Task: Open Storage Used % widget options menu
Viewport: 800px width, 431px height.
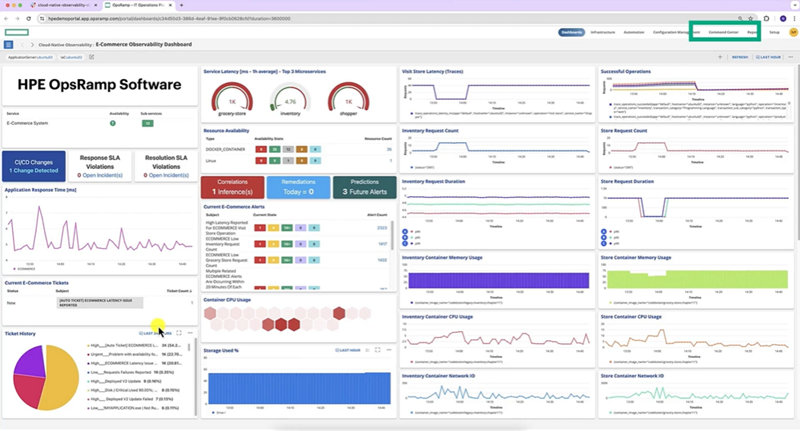Action: 389,350
